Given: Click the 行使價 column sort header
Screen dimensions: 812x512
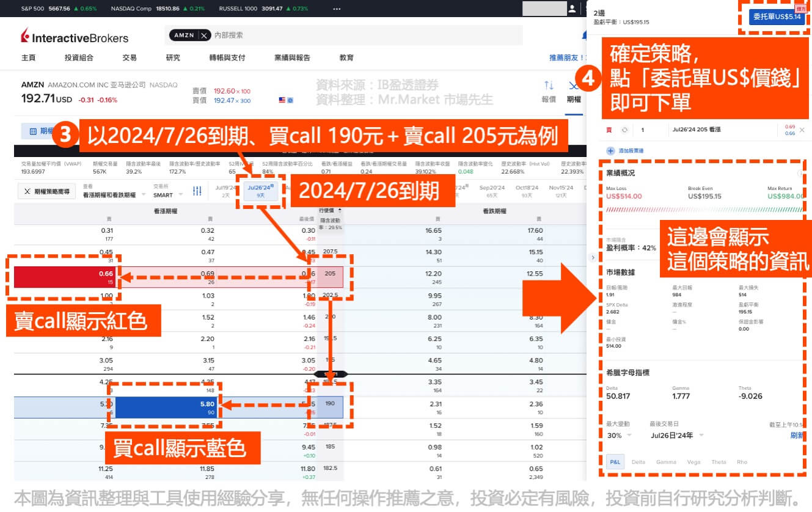Looking at the screenshot, I should point(331,210).
